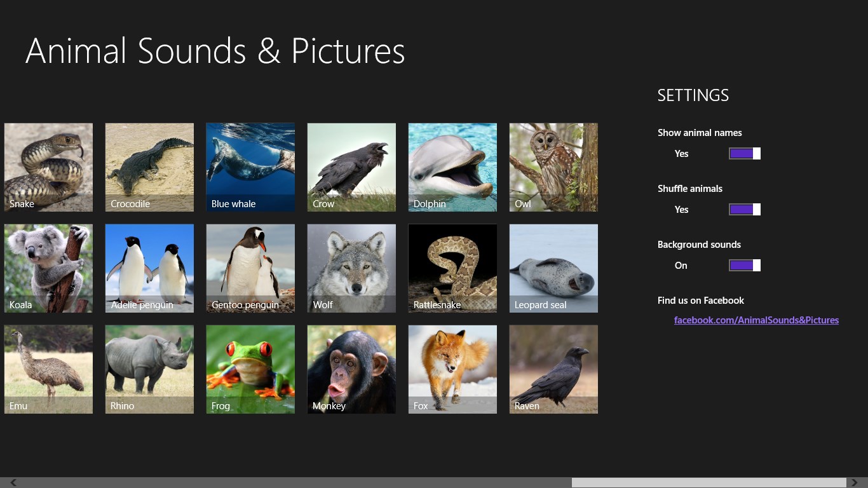Turn off Background sounds toggle
The image size is (868, 488).
(744, 265)
